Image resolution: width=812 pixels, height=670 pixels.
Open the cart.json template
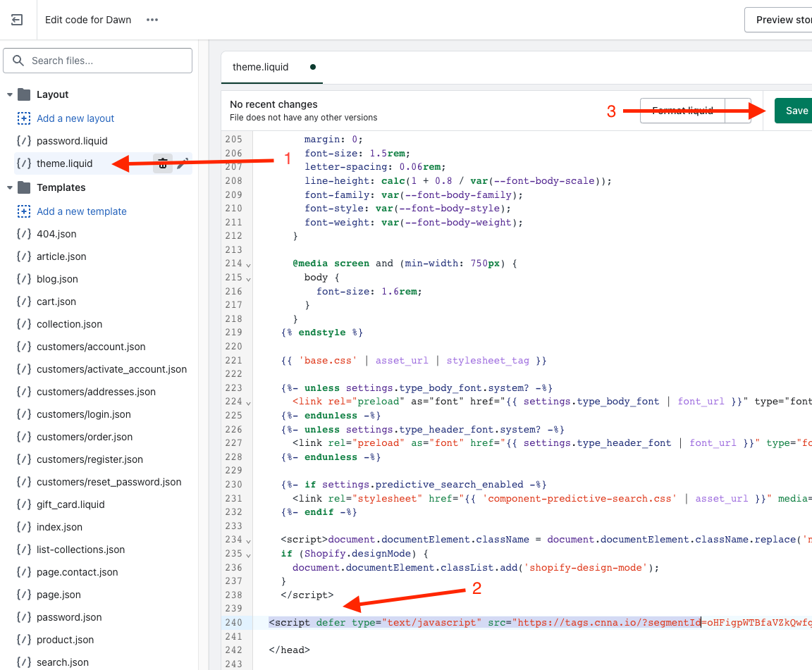56,302
